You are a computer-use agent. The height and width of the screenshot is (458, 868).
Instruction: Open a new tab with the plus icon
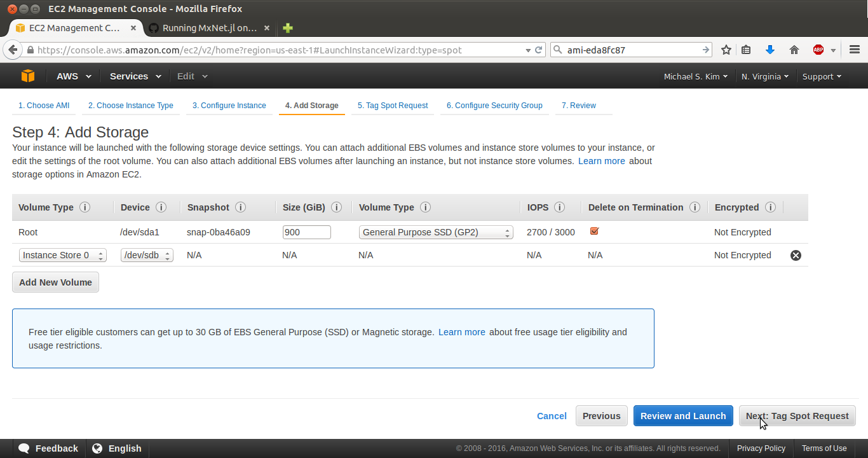point(288,28)
